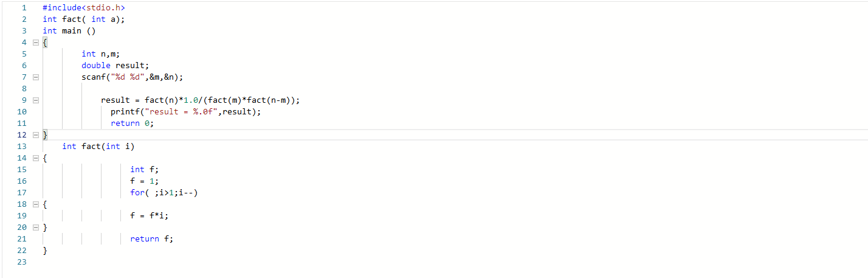Viewport: 868px width, 278px height.
Task: Collapse the fact function fold on line 14
Action: click(x=35, y=158)
